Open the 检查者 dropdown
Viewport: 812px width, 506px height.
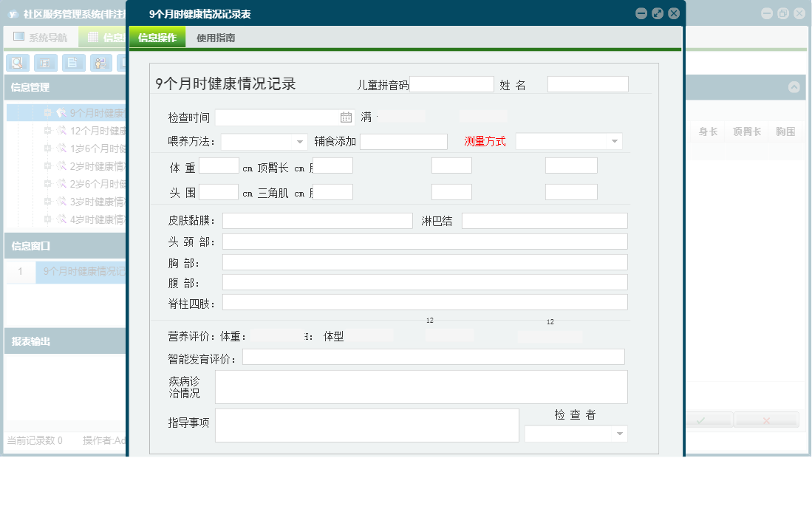pos(620,434)
